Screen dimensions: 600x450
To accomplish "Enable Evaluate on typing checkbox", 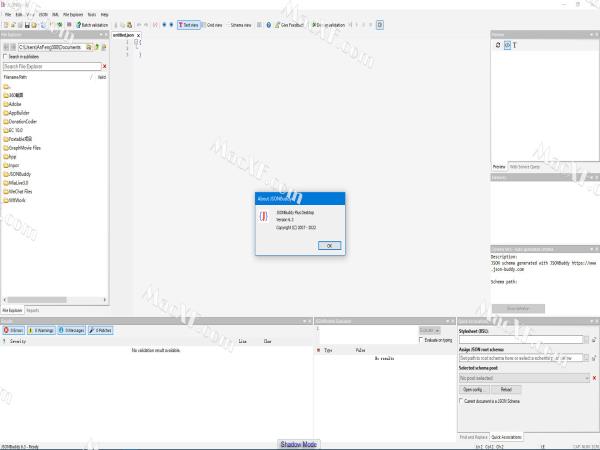I will pyautogui.click(x=421, y=340).
